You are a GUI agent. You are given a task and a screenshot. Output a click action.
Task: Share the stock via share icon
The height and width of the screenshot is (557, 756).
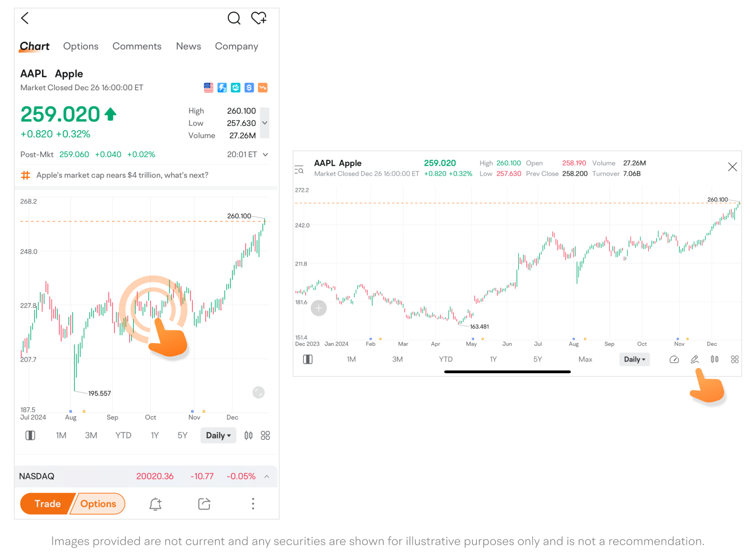[x=204, y=504]
